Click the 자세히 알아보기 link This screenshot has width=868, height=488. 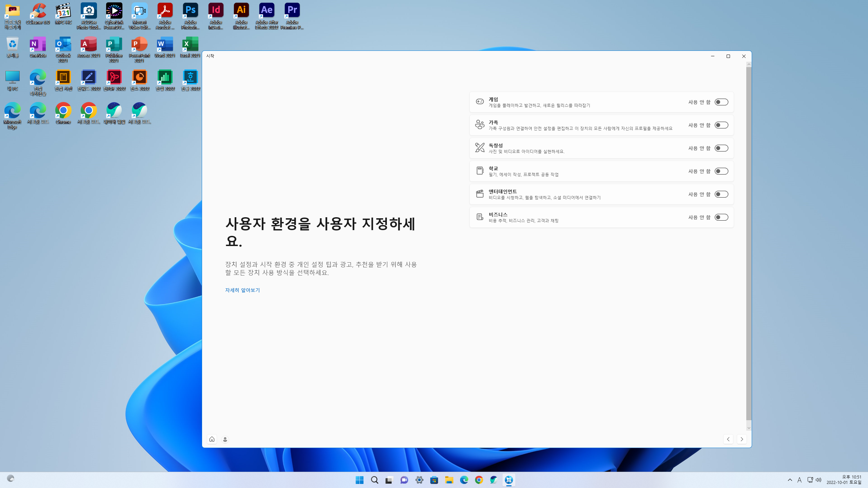pos(242,290)
